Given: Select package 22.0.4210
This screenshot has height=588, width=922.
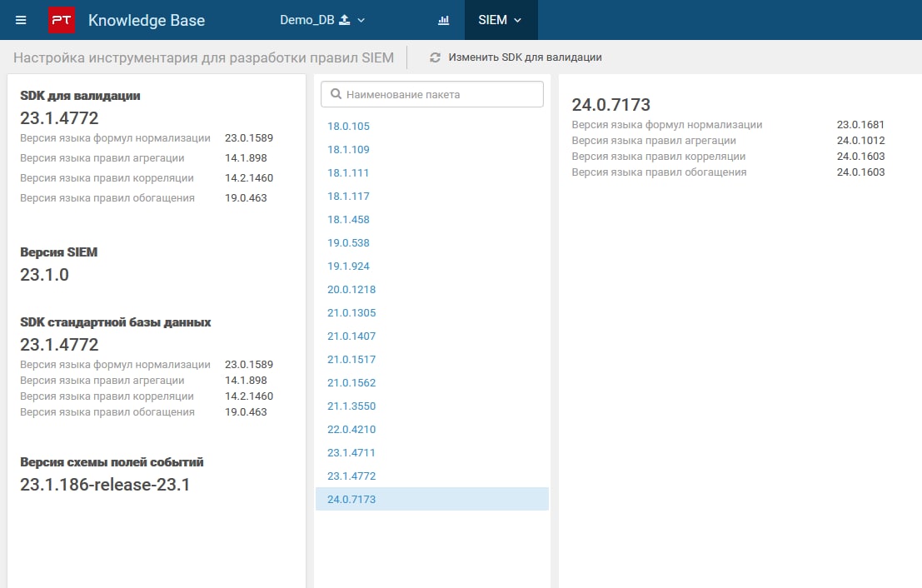Looking at the screenshot, I should click(x=351, y=429).
